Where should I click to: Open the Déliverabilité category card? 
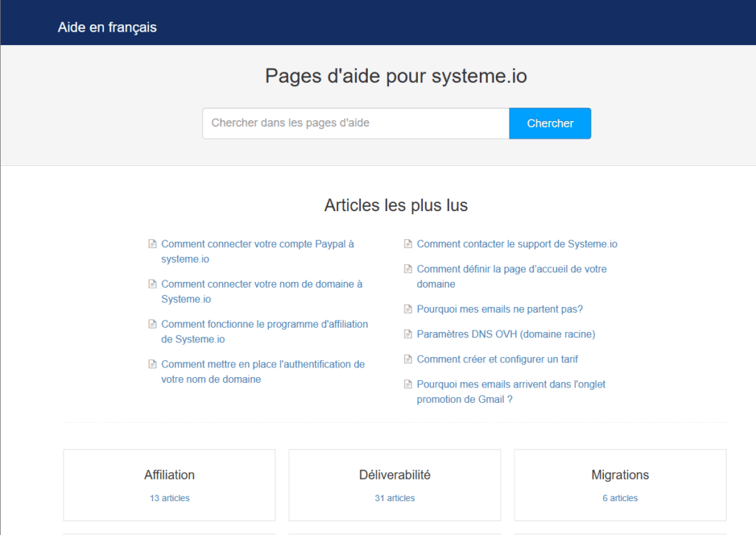pos(395,486)
